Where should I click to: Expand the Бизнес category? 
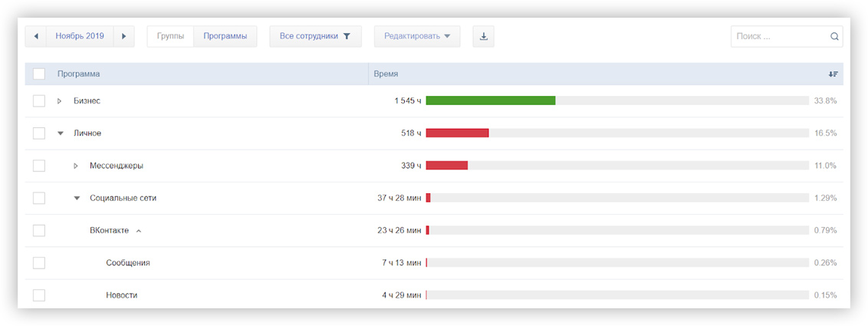(60, 101)
